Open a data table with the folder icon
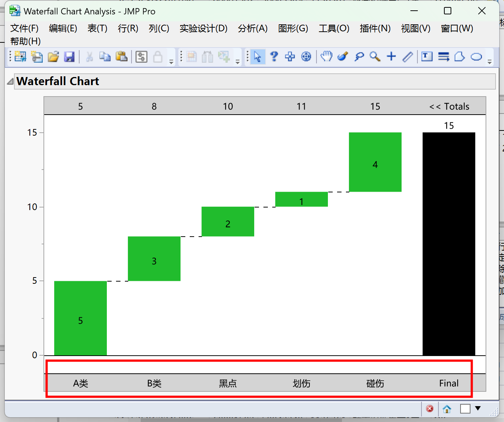This screenshot has width=504, height=422. [x=53, y=56]
